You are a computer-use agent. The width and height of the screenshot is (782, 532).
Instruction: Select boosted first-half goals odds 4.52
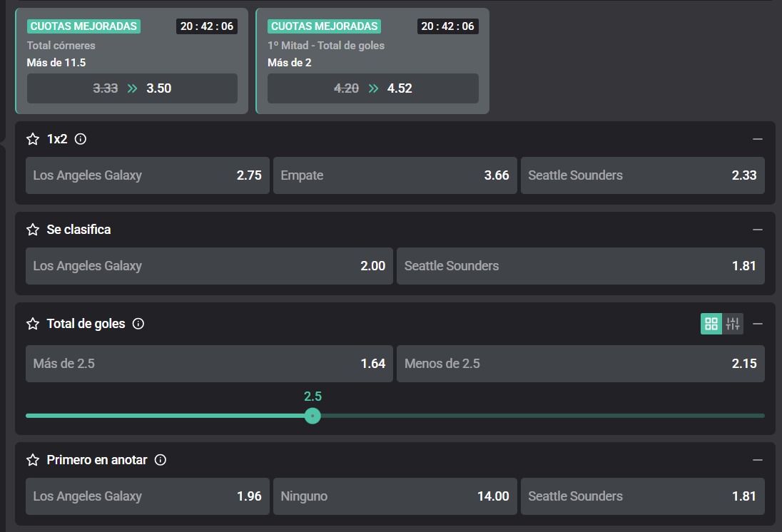373,88
